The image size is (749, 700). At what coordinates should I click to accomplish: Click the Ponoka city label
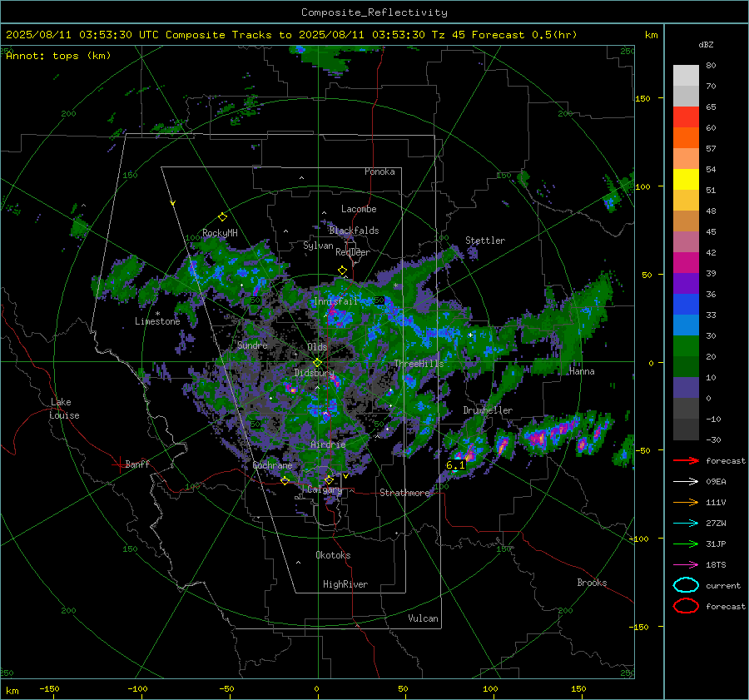(x=379, y=171)
